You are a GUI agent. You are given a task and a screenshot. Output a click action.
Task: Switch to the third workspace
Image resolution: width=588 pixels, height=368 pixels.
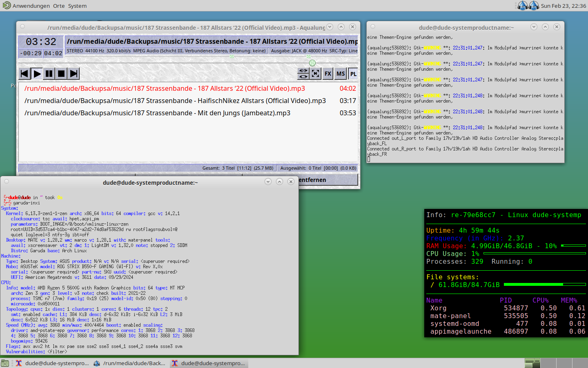[x=564, y=363]
